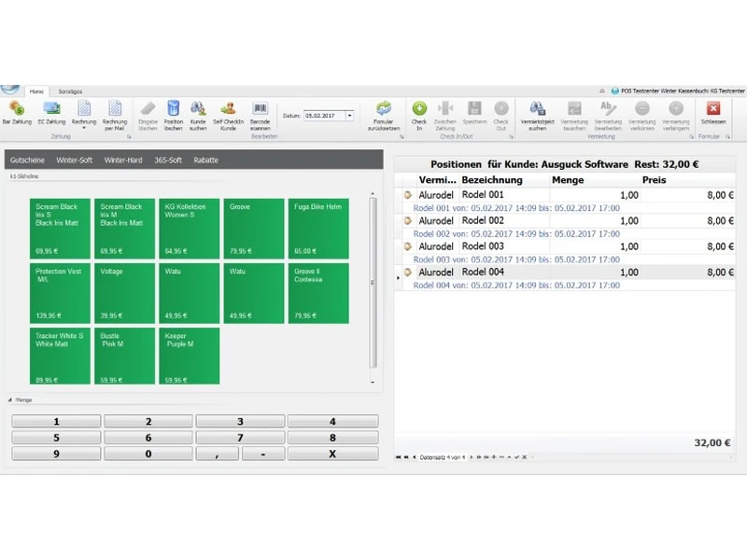This screenshot has width=747, height=560.
Task: Tap keypad number 7
Action: pyautogui.click(x=240, y=438)
